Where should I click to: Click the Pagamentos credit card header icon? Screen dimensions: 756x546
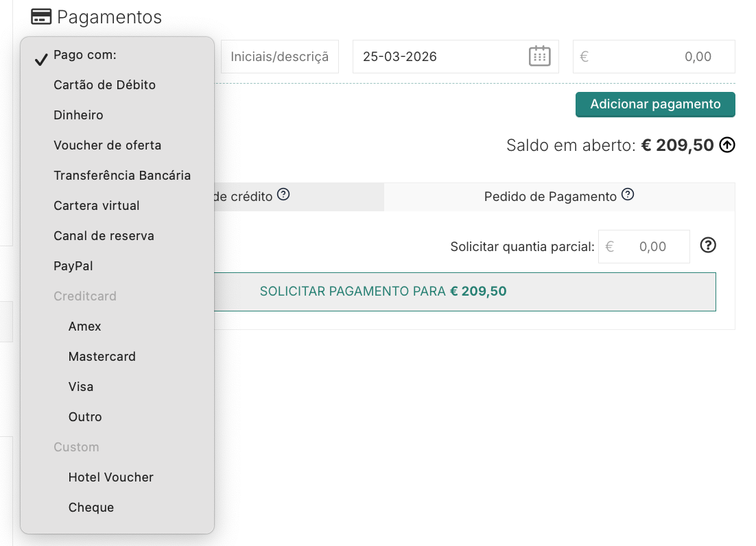[41, 16]
